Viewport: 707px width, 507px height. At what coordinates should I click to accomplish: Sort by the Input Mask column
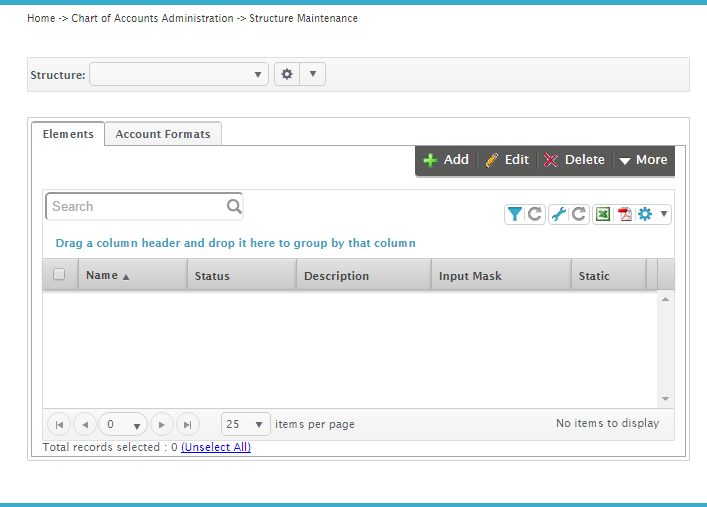coord(501,275)
